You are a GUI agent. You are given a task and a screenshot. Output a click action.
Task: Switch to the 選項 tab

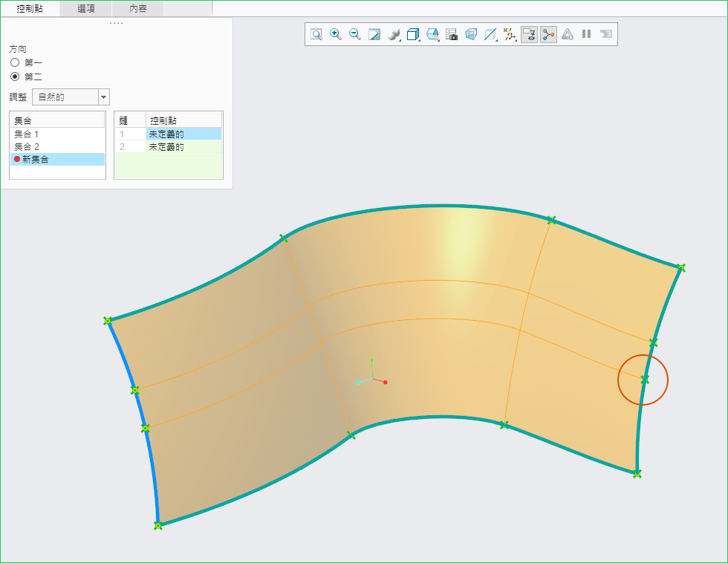click(x=86, y=8)
